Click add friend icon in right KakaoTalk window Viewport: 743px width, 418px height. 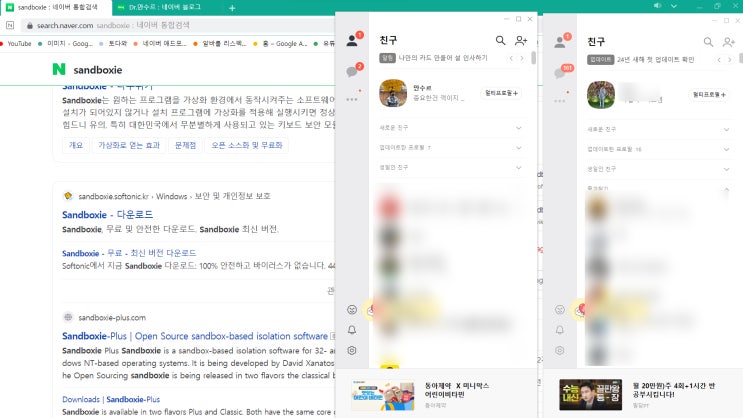coord(728,42)
